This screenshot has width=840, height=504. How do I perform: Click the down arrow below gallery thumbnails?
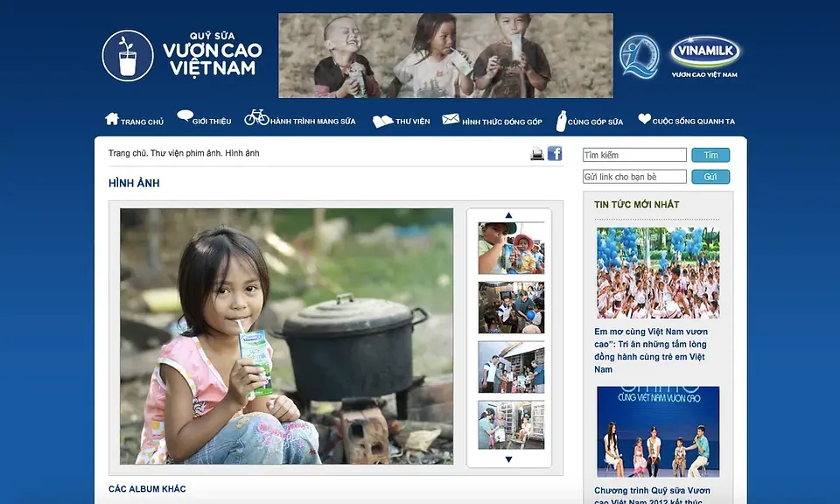(x=508, y=459)
